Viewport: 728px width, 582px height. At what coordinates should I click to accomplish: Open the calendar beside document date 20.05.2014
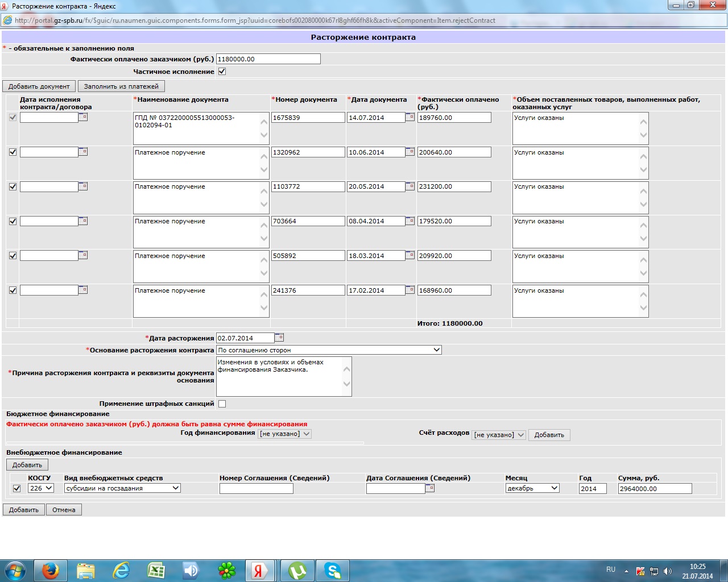[x=409, y=186]
